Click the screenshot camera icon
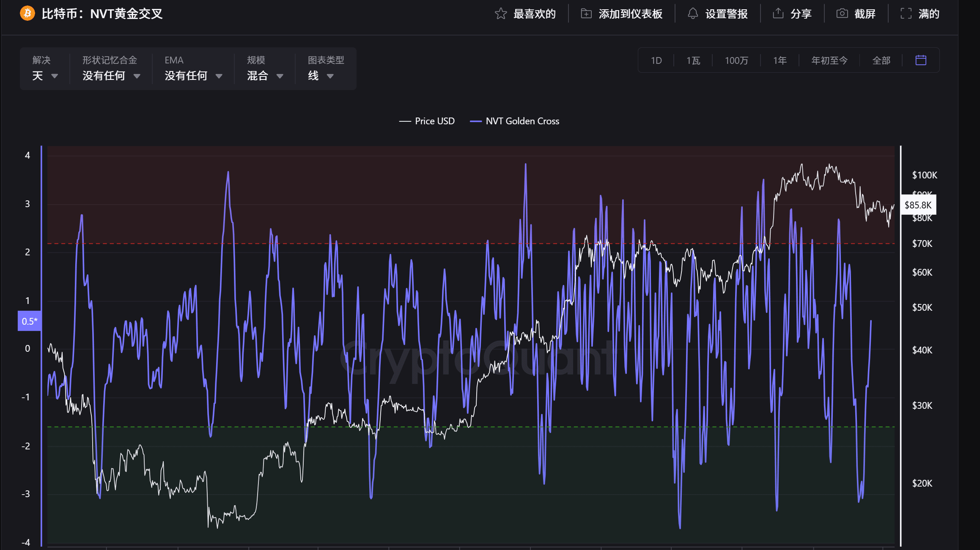Viewport: 980px width, 550px height. tap(842, 14)
